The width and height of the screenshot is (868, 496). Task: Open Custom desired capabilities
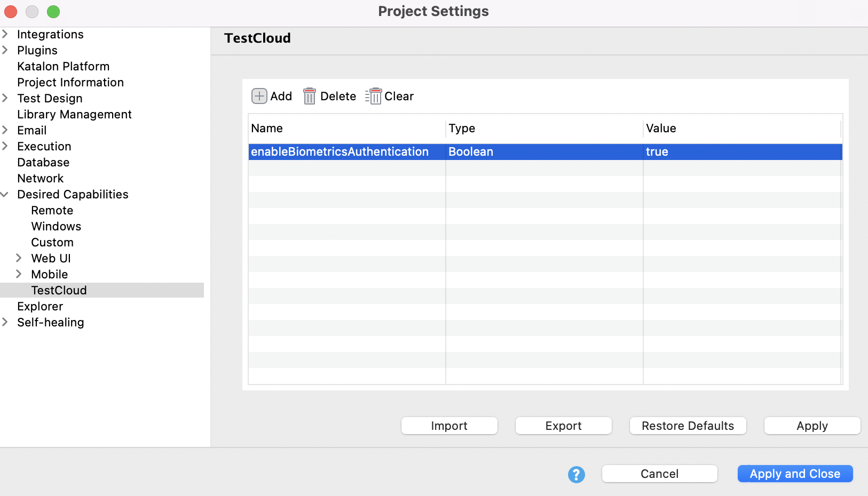tap(52, 242)
